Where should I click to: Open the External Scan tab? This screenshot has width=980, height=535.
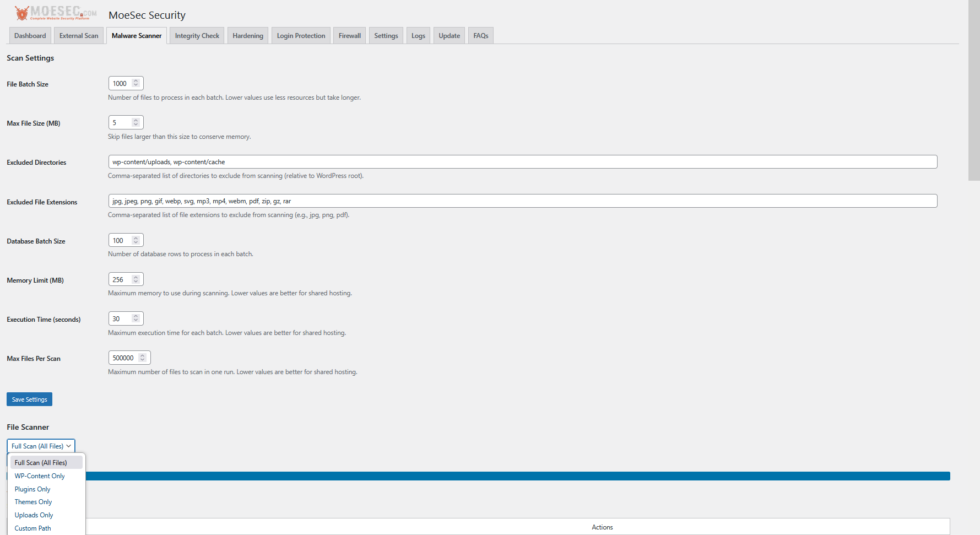point(79,36)
